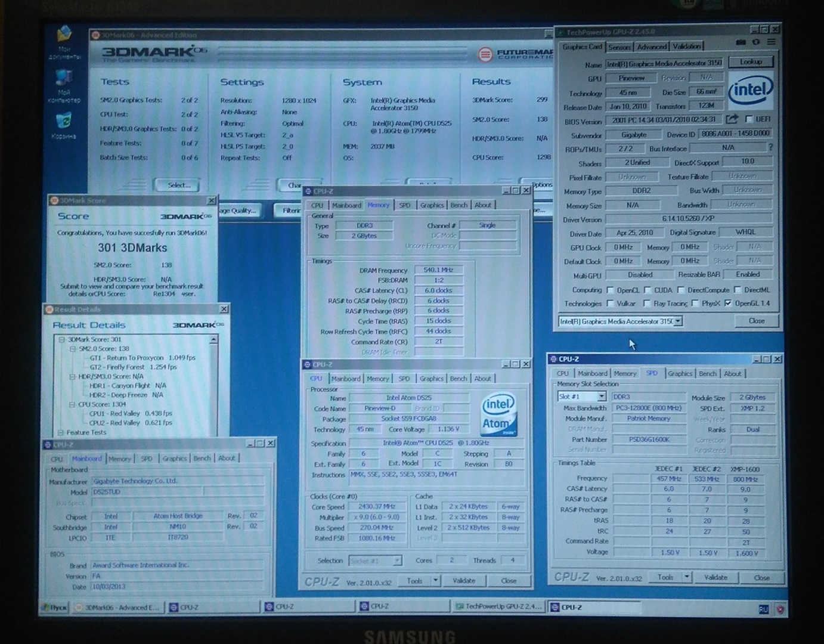The height and width of the screenshot is (644, 824).
Task: Click DRAM Frequency value 540.1 MHz
Action: click(x=438, y=270)
